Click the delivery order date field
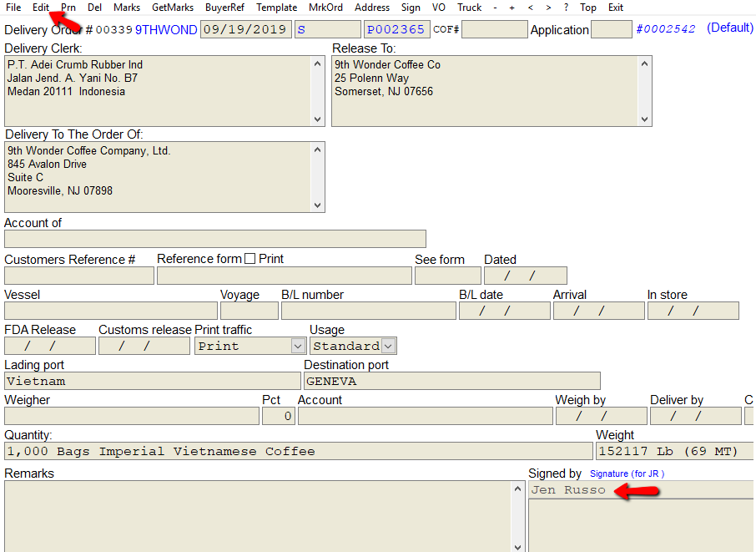The image size is (756, 552). click(x=246, y=29)
